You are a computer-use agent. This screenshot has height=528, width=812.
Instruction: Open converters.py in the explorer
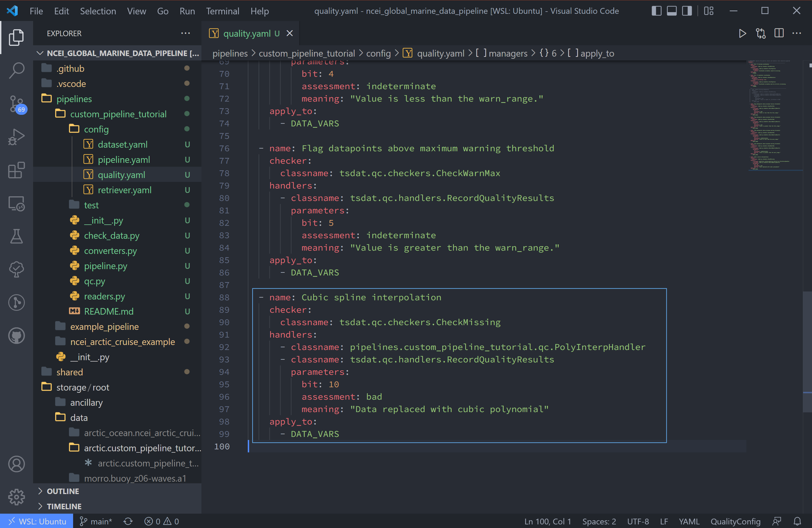coord(117,251)
